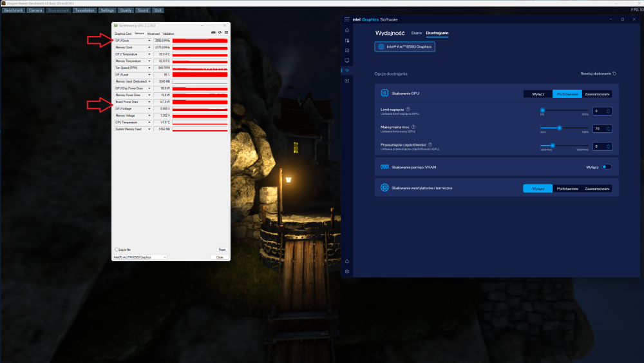Click GPU-Z screenshot camera icon

point(213,32)
